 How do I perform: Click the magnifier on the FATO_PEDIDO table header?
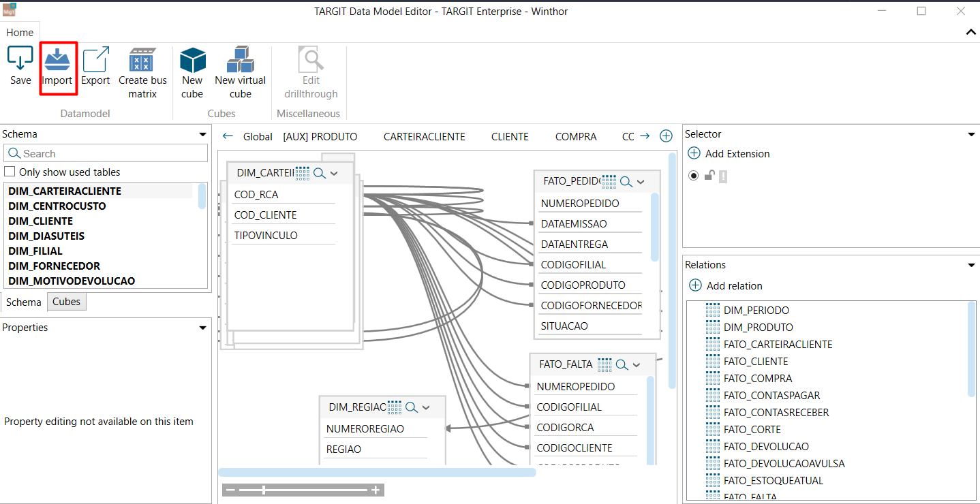(626, 181)
